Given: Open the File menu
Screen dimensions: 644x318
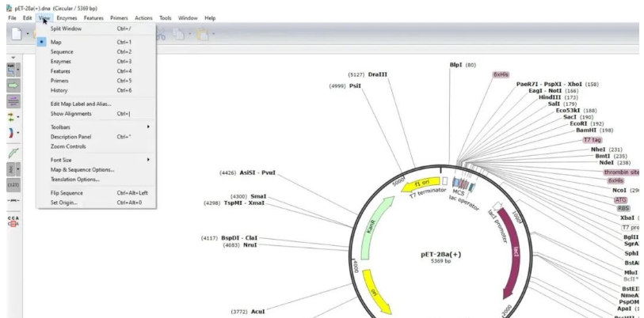Looking at the screenshot, I should 13,18.
